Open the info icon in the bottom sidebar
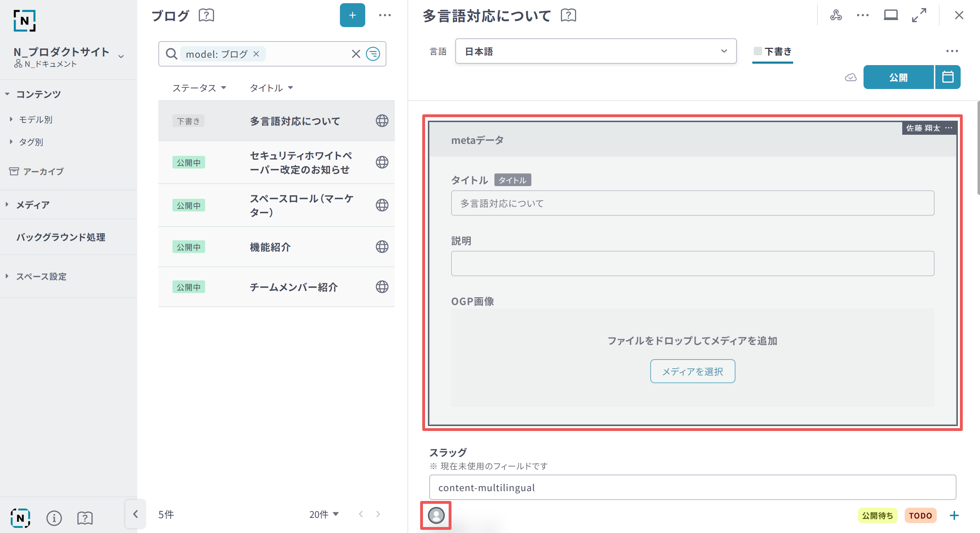Image resolution: width=980 pixels, height=533 pixels. [x=54, y=518]
